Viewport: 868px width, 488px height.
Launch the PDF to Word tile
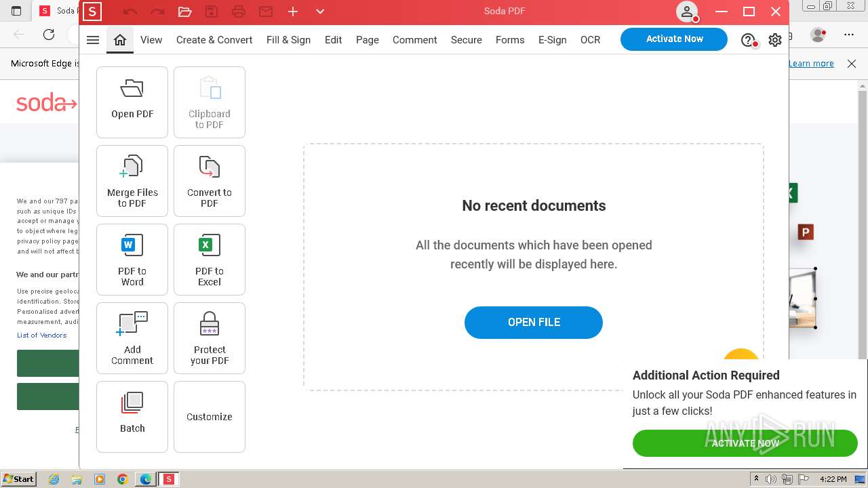click(x=132, y=260)
